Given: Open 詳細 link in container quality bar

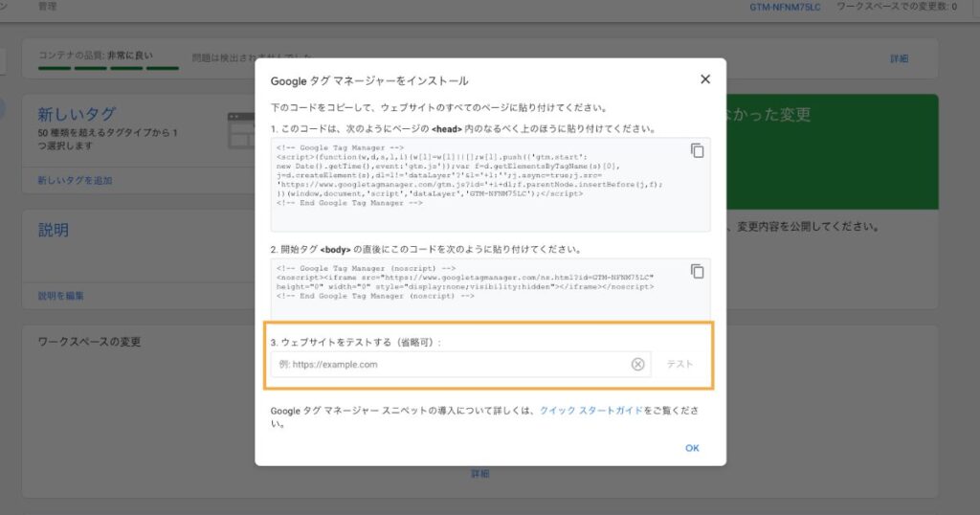Looking at the screenshot, I should 899,58.
